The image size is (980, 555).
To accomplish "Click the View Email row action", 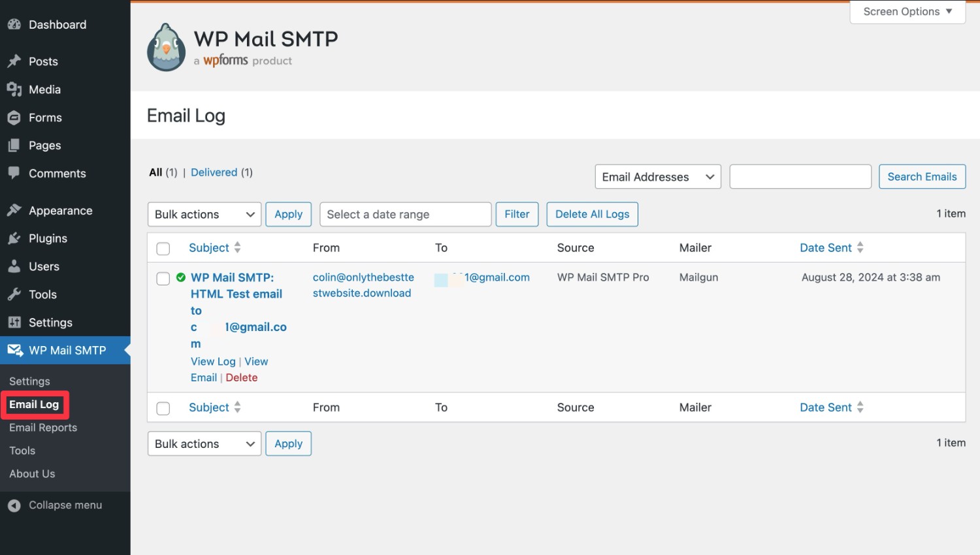I will pyautogui.click(x=229, y=370).
